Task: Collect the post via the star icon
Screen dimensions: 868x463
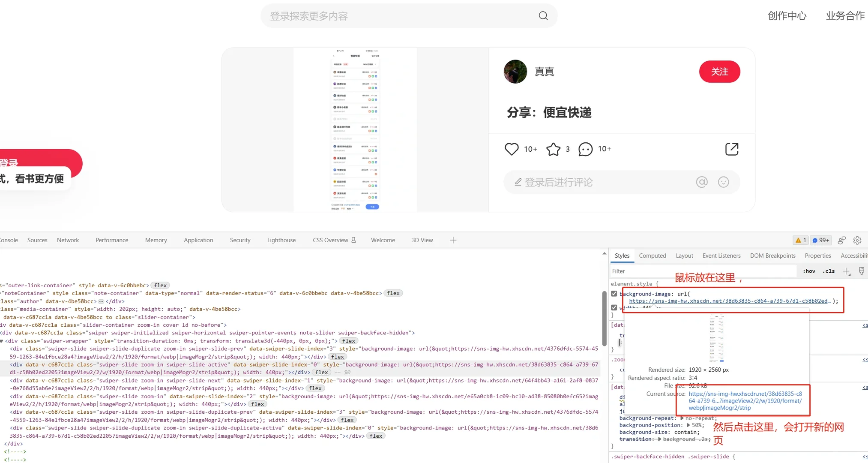Action: (553, 149)
